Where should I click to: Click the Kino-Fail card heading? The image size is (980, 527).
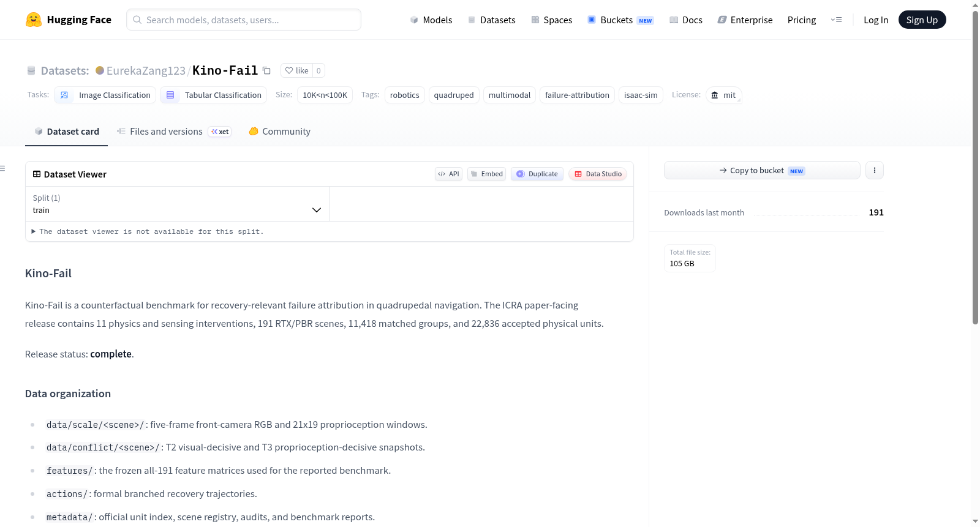pyautogui.click(x=48, y=274)
